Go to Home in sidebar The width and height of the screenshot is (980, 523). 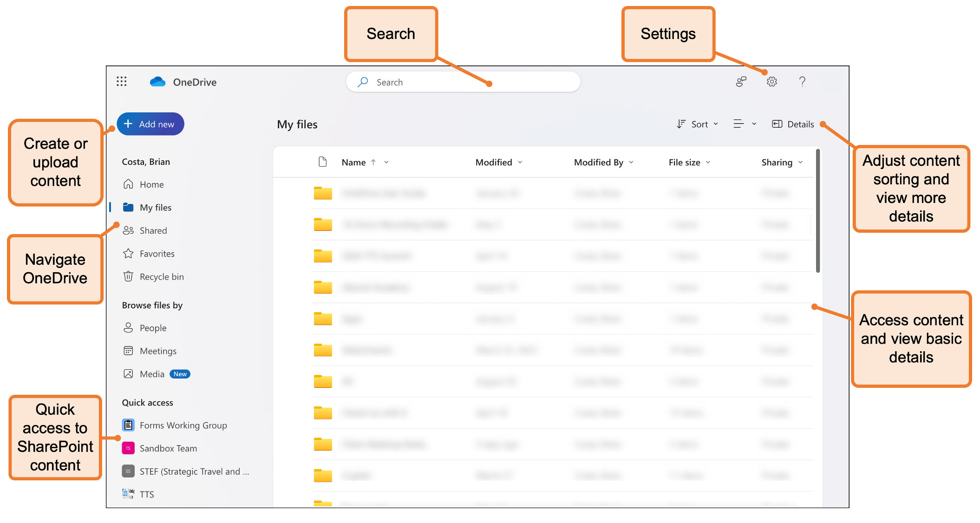(144, 184)
